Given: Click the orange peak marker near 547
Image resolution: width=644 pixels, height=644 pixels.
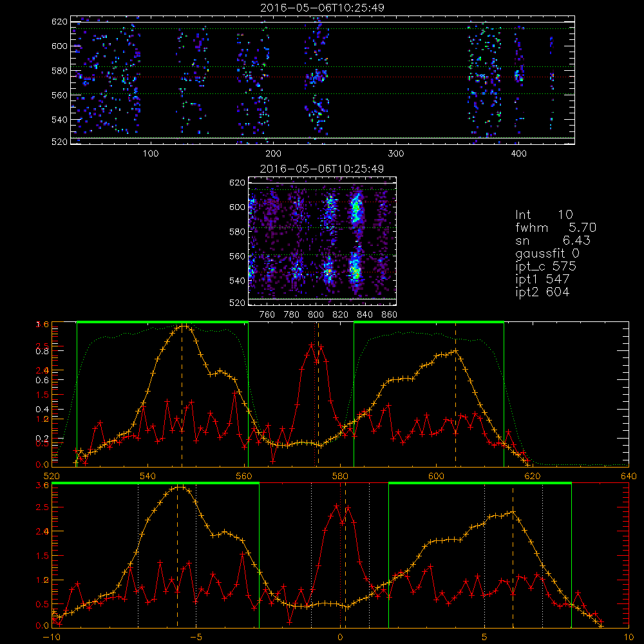Looking at the screenshot, I should click(183, 327).
